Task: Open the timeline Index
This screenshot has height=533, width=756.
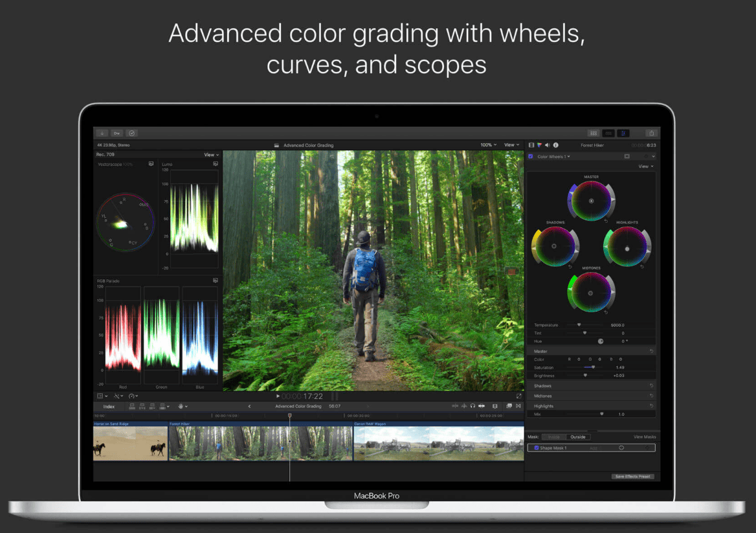Action: pos(109,407)
